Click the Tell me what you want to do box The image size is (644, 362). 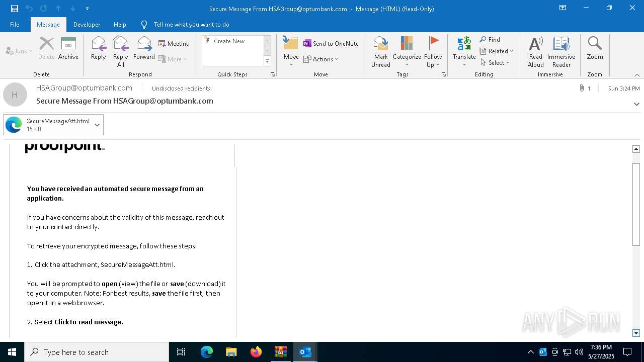click(191, 25)
